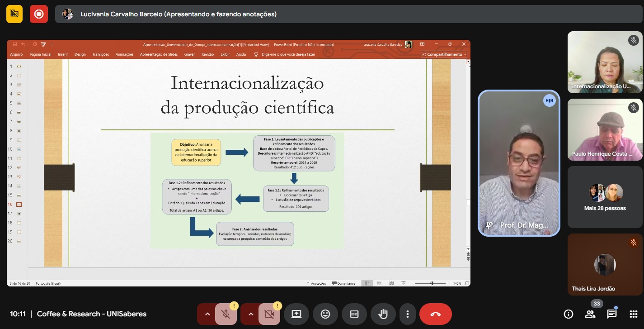Open the "Mais 28 pessoas" tile

[605, 197]
